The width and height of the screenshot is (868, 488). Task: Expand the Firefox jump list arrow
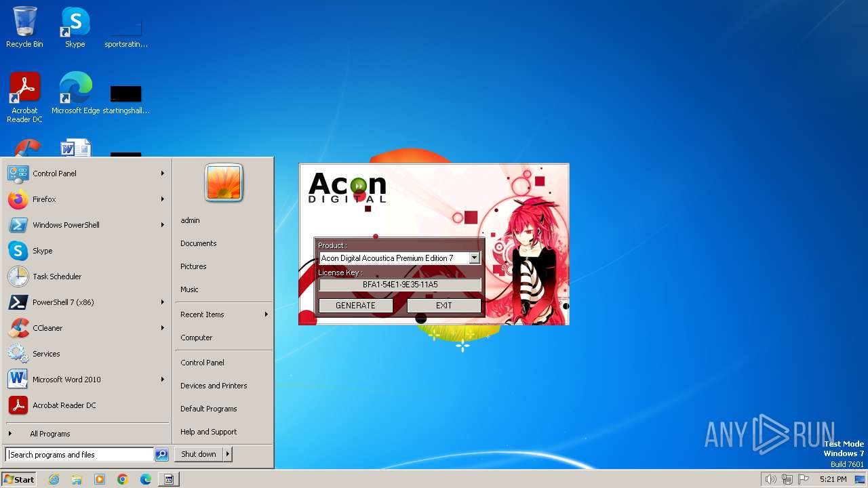(x=163, y=199)
